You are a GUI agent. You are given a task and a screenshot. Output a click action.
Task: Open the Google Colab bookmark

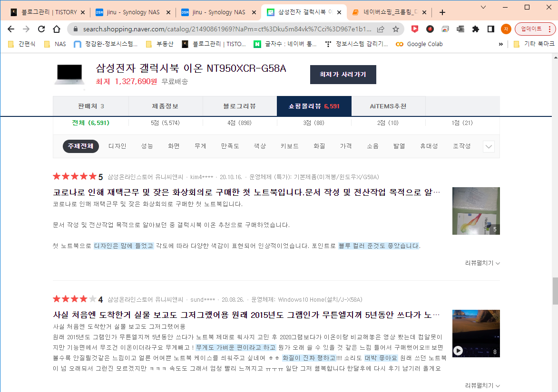[x=419, y=44]
